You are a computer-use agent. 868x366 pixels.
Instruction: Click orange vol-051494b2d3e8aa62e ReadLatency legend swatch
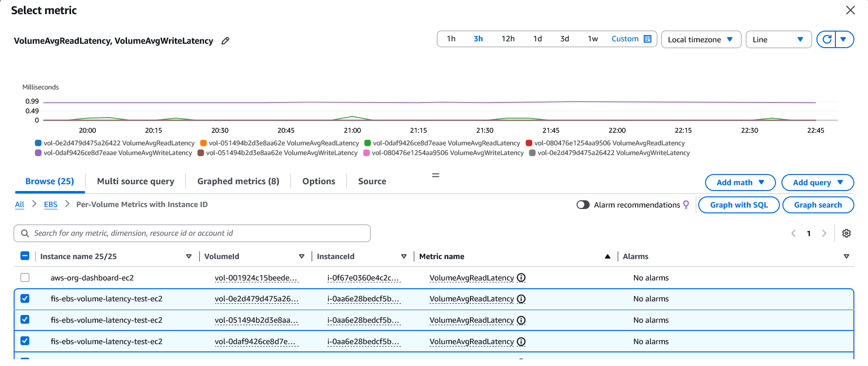coord(203,143)
